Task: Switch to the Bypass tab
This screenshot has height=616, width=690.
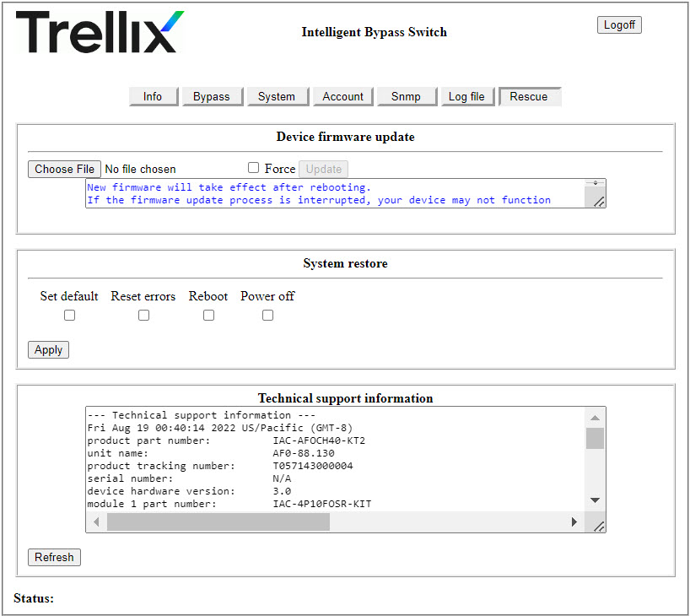Action: point(212,96)
